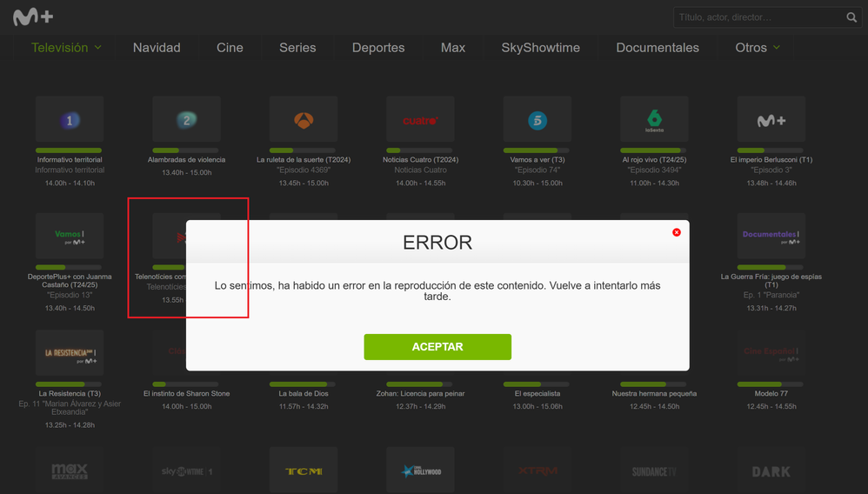The image size is (868, 494).
Task: Close the error dialog with red X
Action: pyautogui.click(x=677, y=232)
